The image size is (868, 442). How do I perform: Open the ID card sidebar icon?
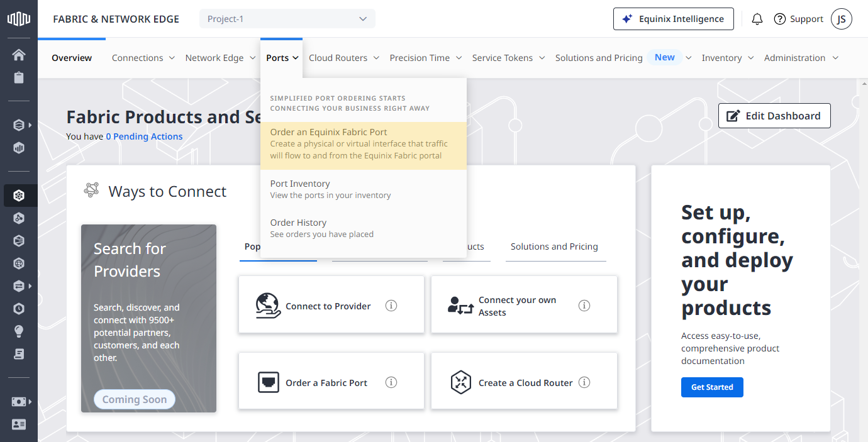coord(19,424)
